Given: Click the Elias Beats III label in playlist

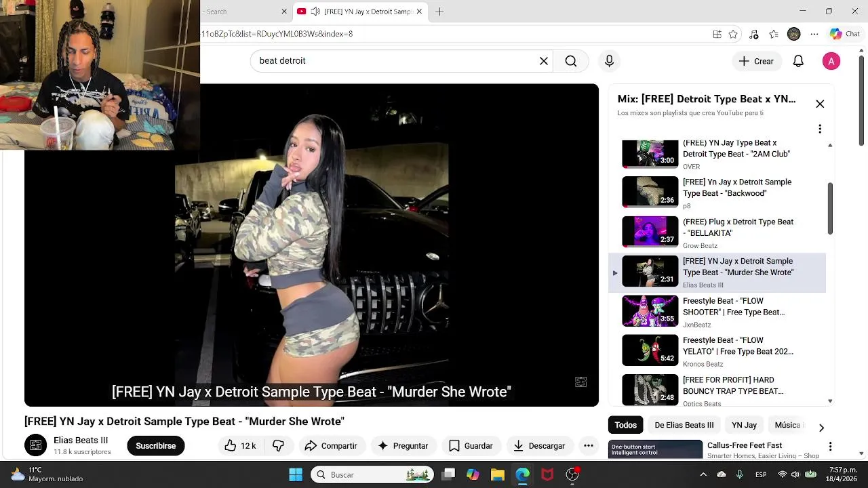Looking at the screenshot, I should [x=703, y=285].
